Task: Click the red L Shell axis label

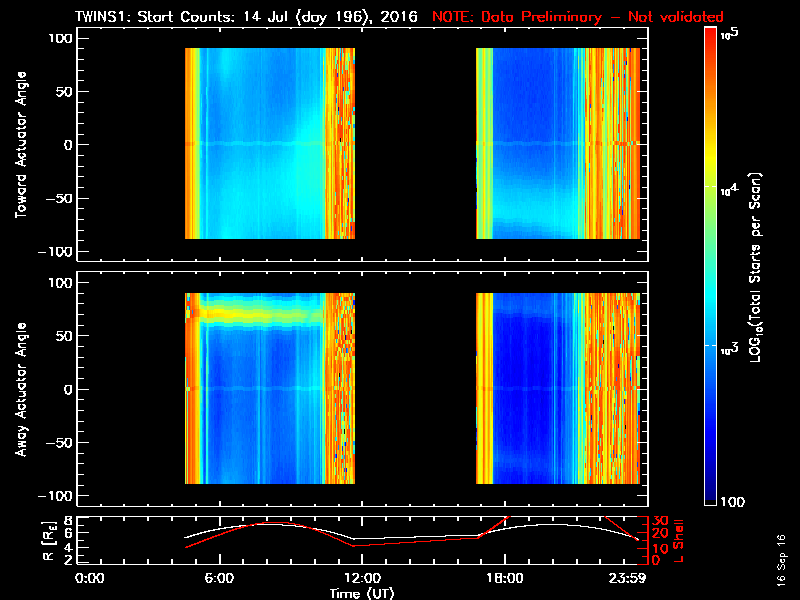Action: tap(678, 540)
